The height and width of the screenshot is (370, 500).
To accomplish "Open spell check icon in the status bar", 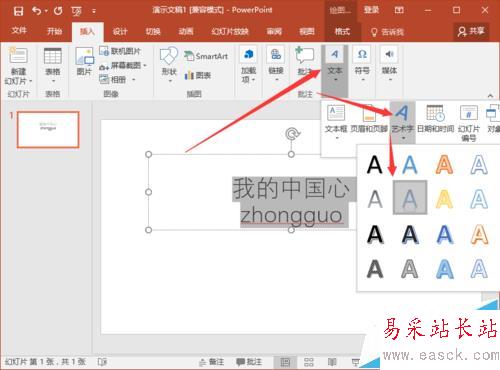I will (x=102, y=362).
